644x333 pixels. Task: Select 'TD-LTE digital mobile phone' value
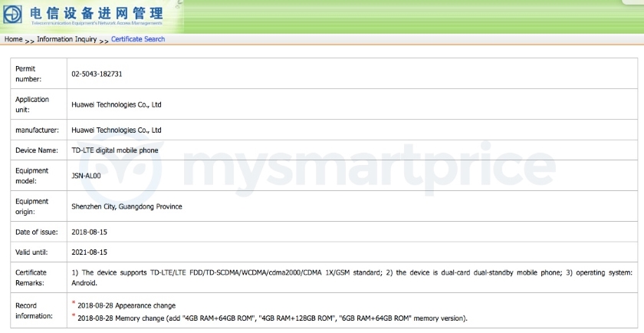pyautogui.click(x=114, y=150)
